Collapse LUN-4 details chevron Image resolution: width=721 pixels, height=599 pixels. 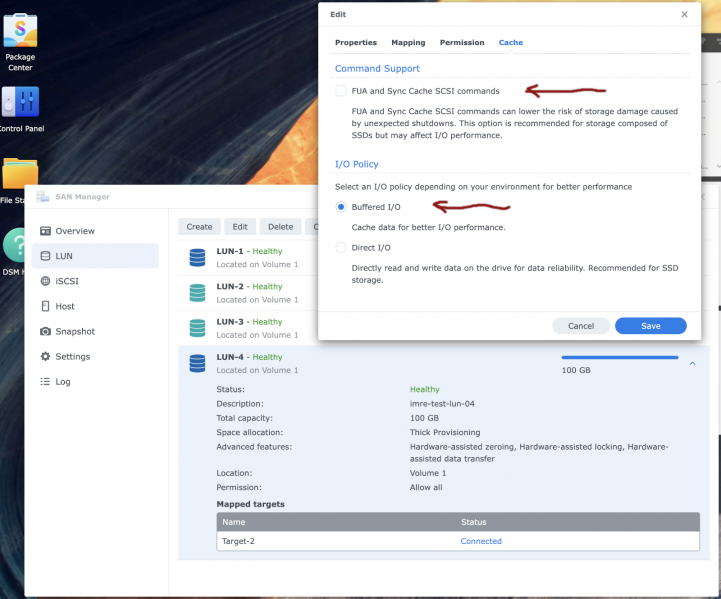(x=692, y=364)
